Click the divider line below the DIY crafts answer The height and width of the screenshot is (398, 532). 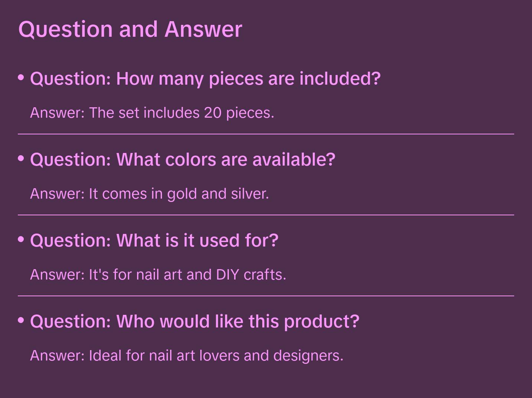pos(266,296)
